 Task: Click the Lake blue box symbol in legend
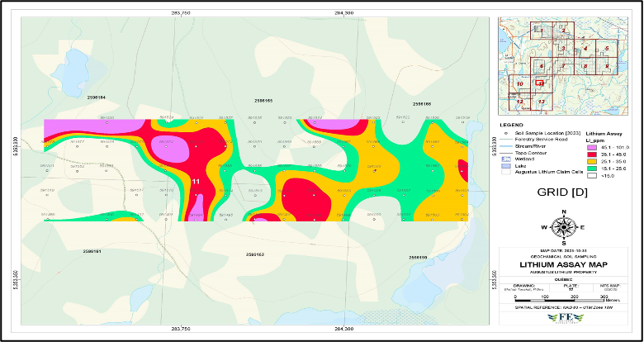click(506, 165)
